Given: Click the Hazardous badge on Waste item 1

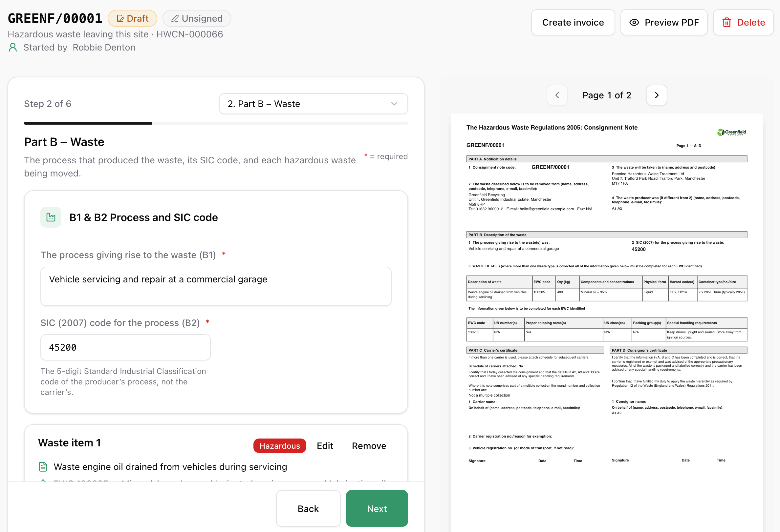Looking at the screenshot, I should pyautogui.click(x=280, y=446).
